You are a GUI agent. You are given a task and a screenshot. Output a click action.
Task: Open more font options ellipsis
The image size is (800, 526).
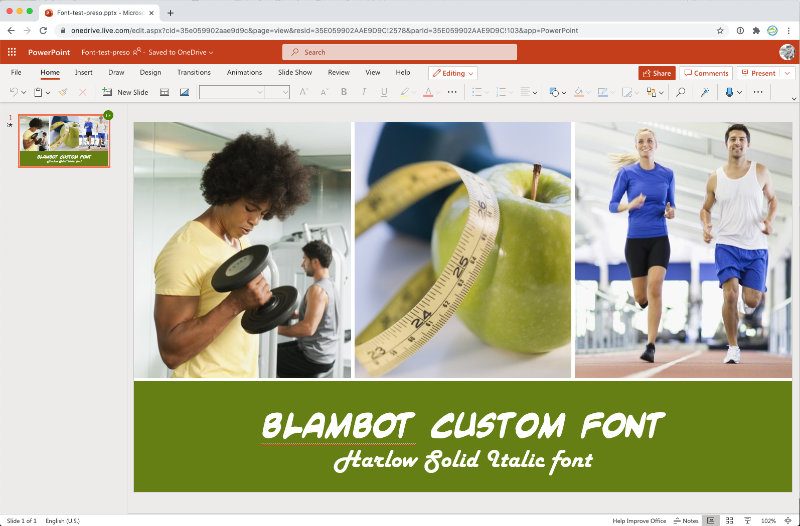coord(452,92)
